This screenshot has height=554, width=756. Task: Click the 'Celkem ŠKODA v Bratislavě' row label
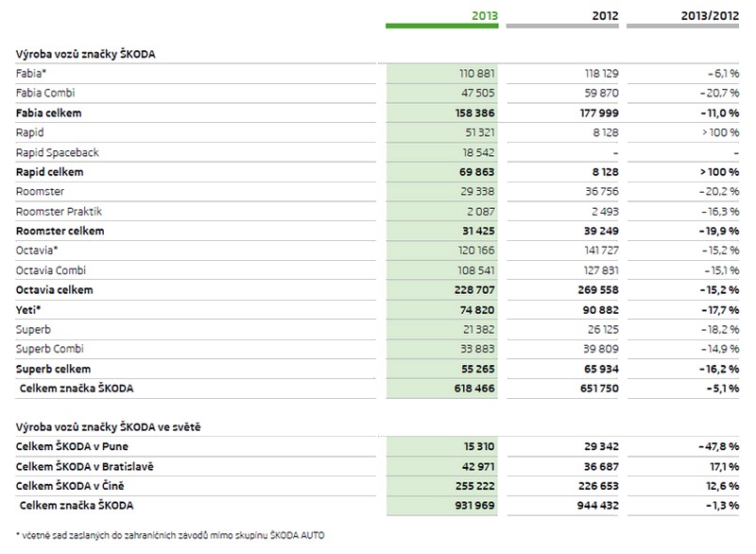pyautogui.click(x=84, y=466)
